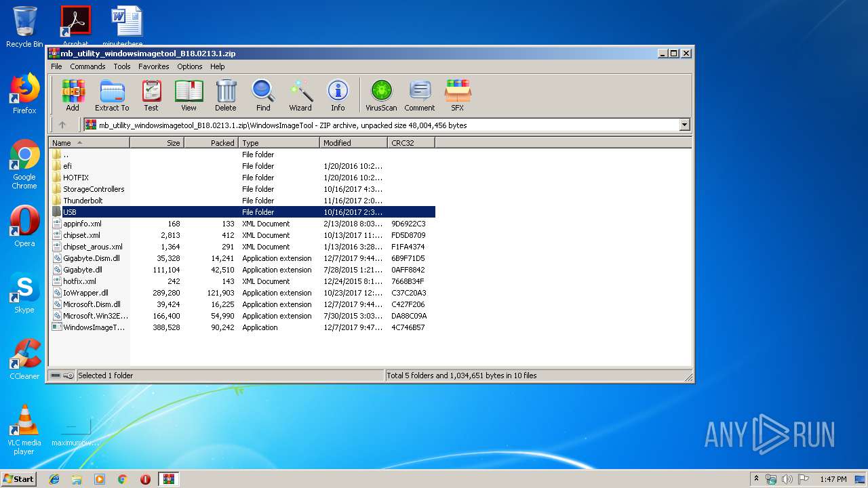
Task: Show hidden tray icons arrow
Action: point(757,479)
